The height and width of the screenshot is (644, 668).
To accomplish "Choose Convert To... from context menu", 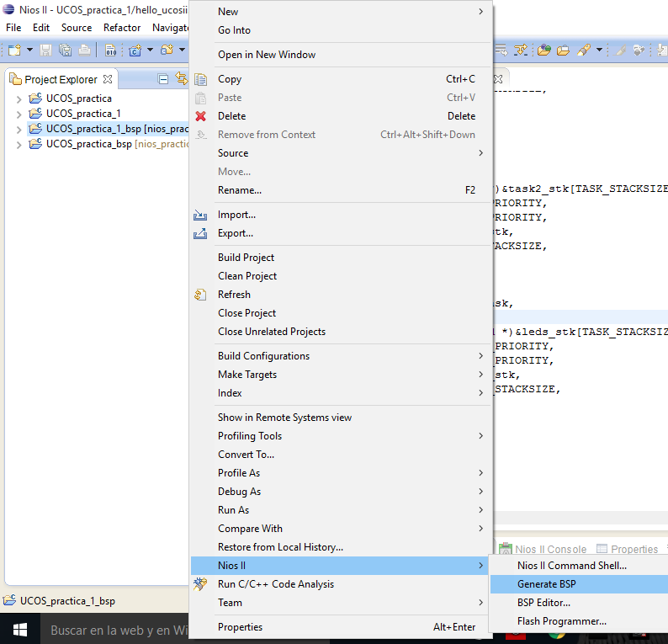I will tap(341, 455).
